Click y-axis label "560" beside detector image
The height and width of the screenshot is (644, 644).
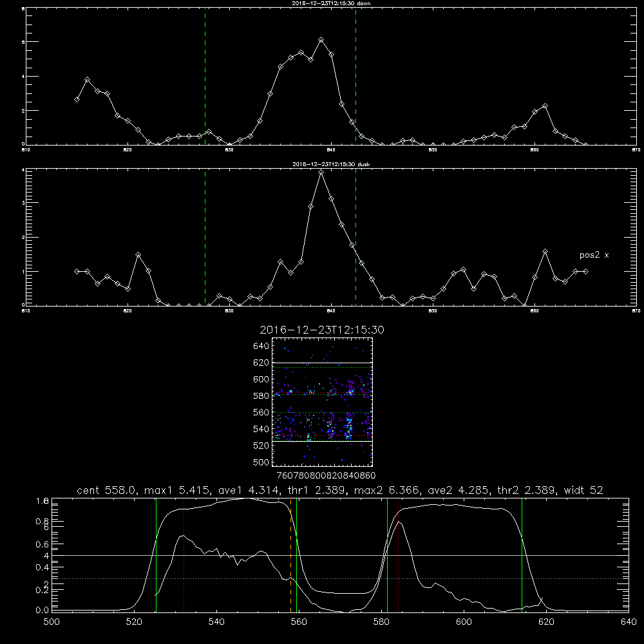(261, 412)
